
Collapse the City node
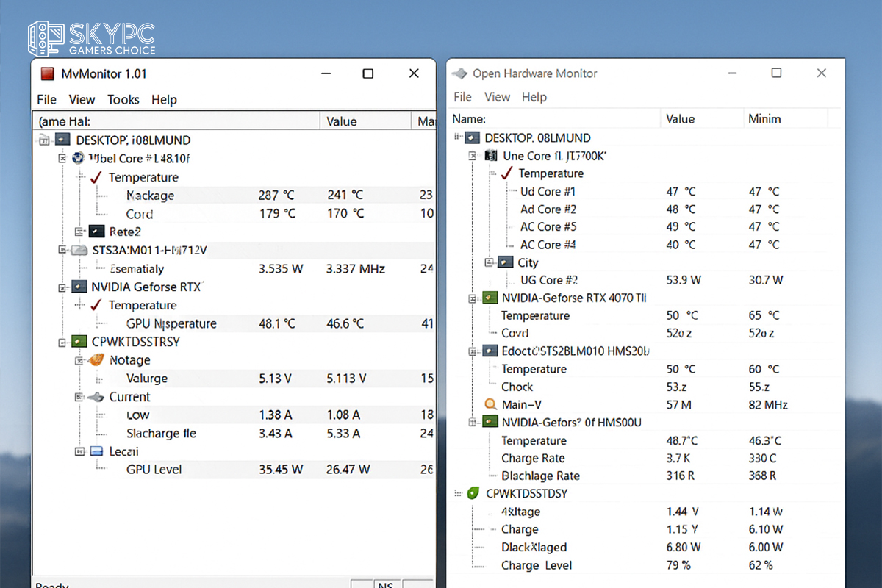490,262
